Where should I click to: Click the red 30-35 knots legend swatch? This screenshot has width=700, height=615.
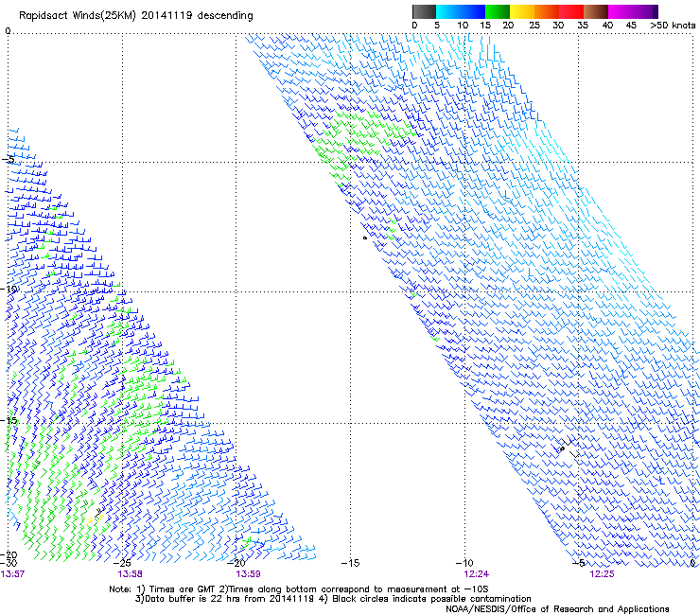[571, 11]
